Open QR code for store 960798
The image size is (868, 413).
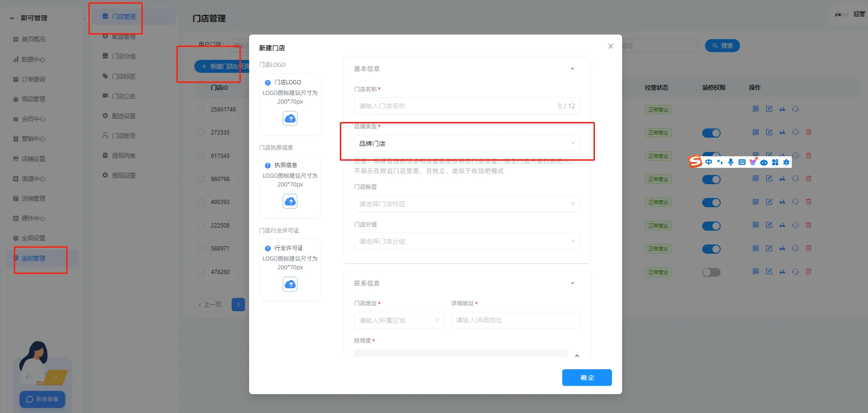click(756, 179)
